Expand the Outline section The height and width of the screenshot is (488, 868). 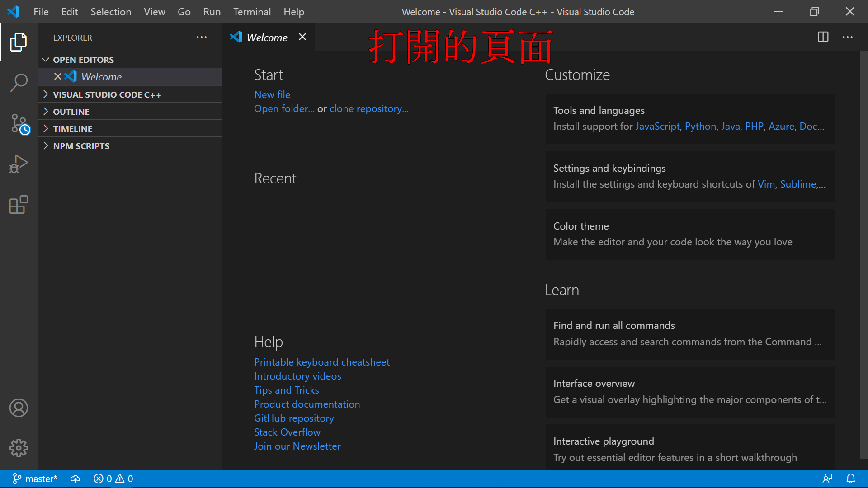pos(71,112)
